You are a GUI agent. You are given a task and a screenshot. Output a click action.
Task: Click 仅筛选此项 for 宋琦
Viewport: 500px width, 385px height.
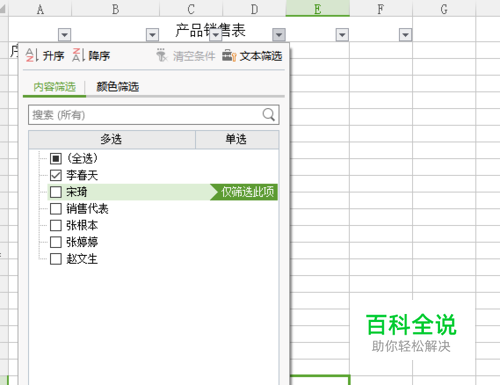(244, 192)
